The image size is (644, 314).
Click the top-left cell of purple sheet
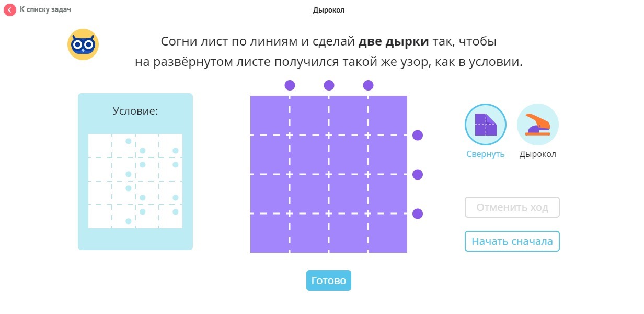pos(270,115)
